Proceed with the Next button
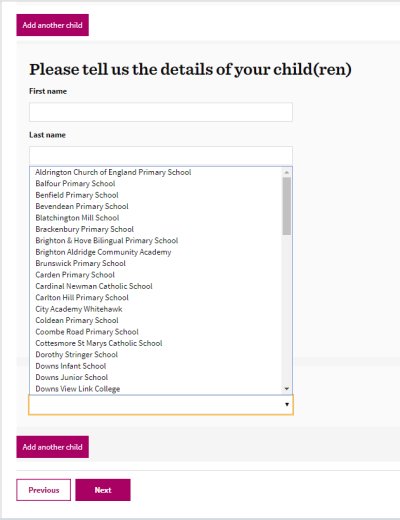Image resolution: width=400 pixels, height=520 pixels. coord(103,490)
